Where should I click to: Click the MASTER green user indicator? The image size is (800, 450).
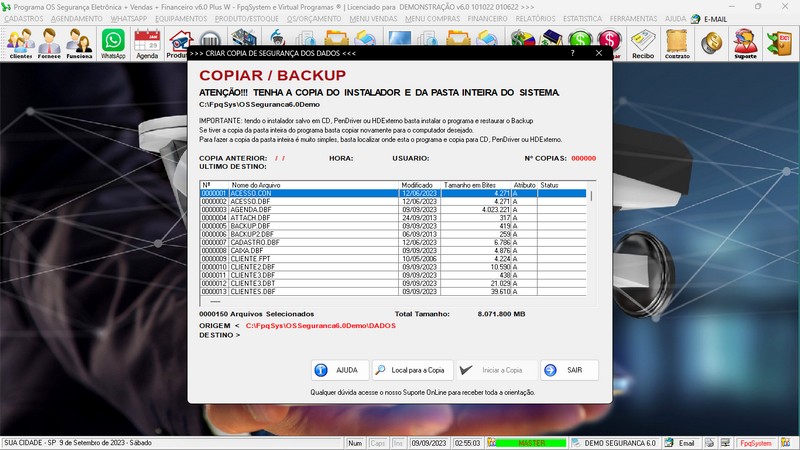(531, 443)
